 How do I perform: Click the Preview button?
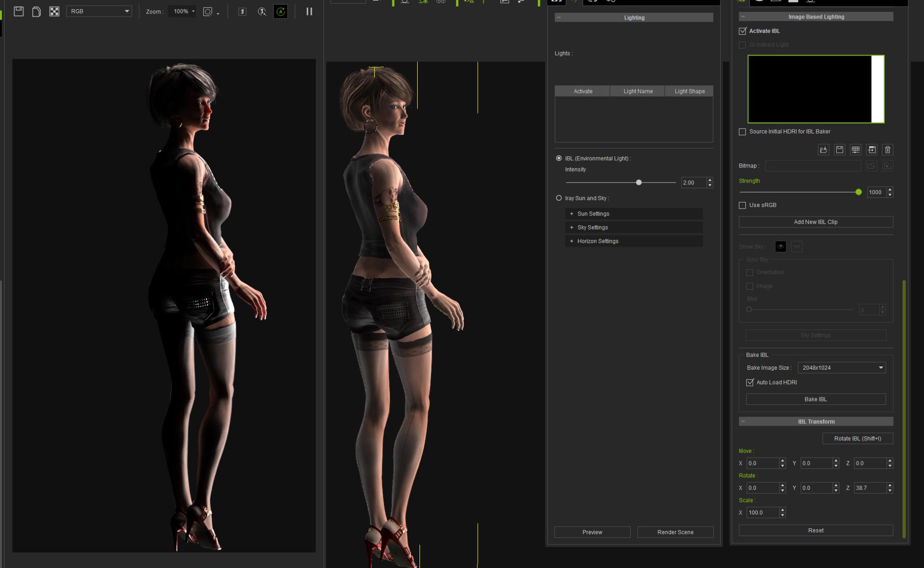[592, 532]
